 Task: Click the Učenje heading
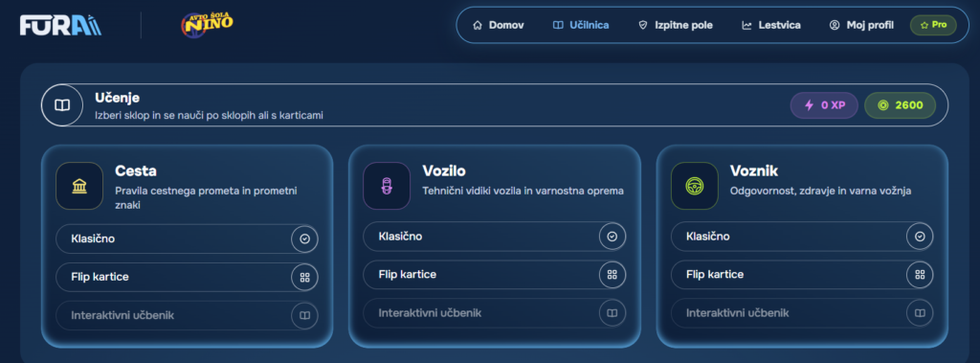coord(117,98)
